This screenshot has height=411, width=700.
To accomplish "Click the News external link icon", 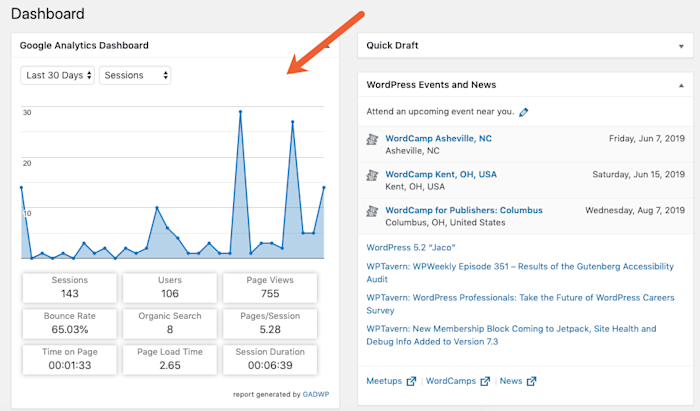I will point(531,381).
